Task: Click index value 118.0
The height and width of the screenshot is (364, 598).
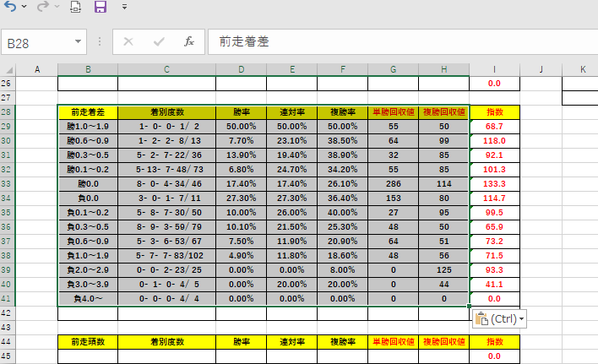Action: (494, 141)
